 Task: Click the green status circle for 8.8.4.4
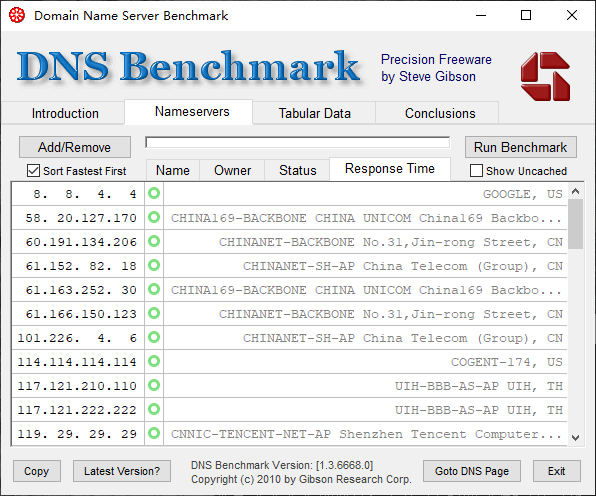(x=154, y=193)
